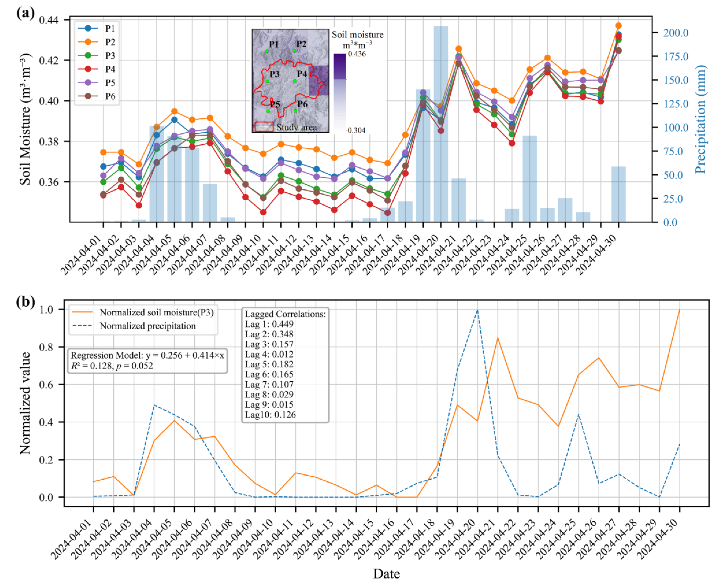Click the 1.0 tick on normalized value axis

point(46,309)
